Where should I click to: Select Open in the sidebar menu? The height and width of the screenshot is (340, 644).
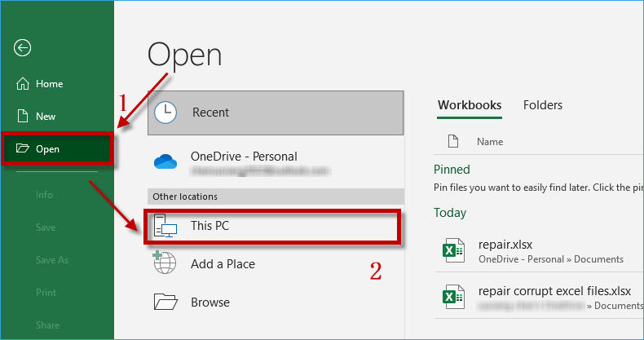[57, 148]
